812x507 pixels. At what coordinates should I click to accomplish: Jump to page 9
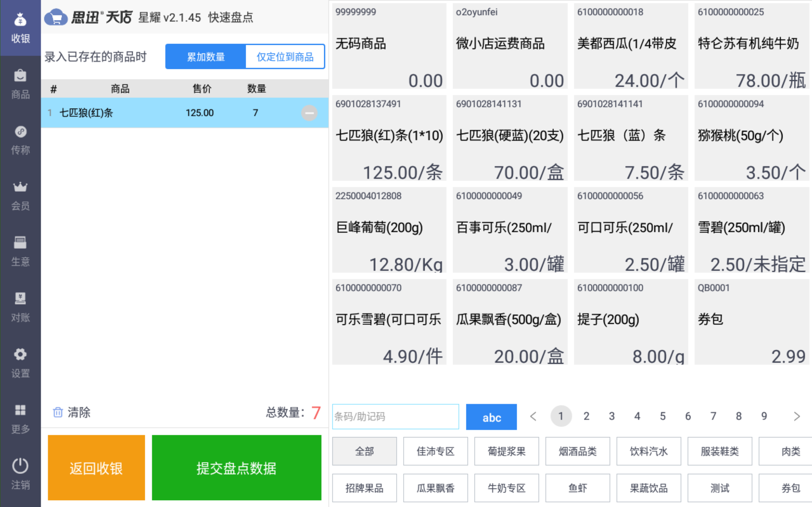764,416
